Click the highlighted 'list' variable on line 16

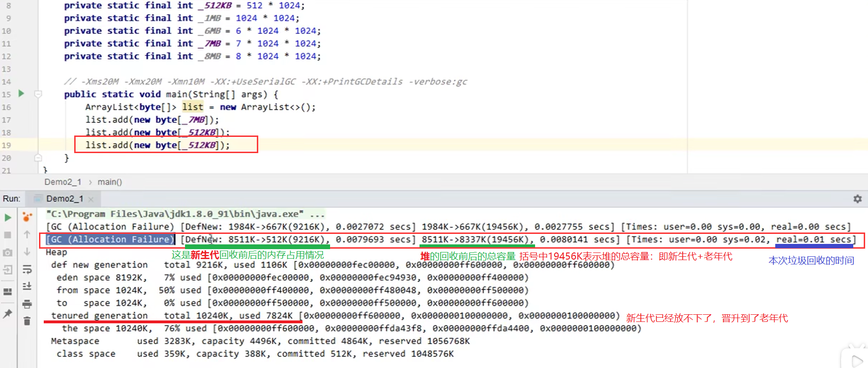click(193, 107)
